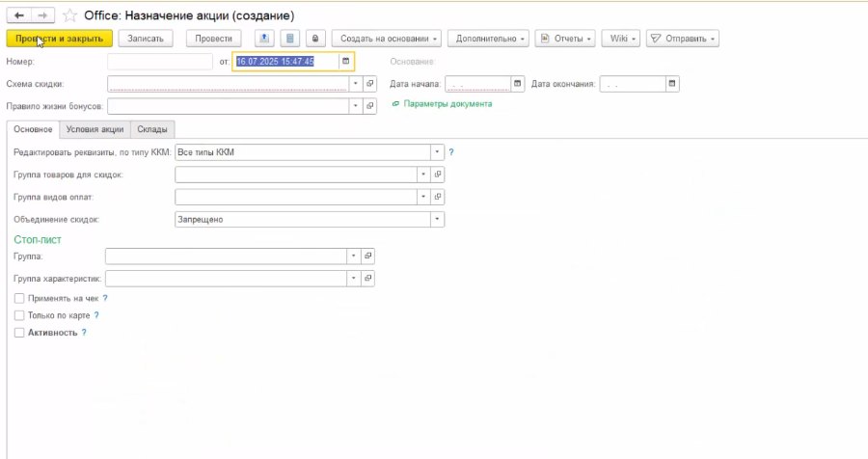This screenshot has width=868, height=459.
Task: Open the Wiki menu
Action: [x=621, y=39]
